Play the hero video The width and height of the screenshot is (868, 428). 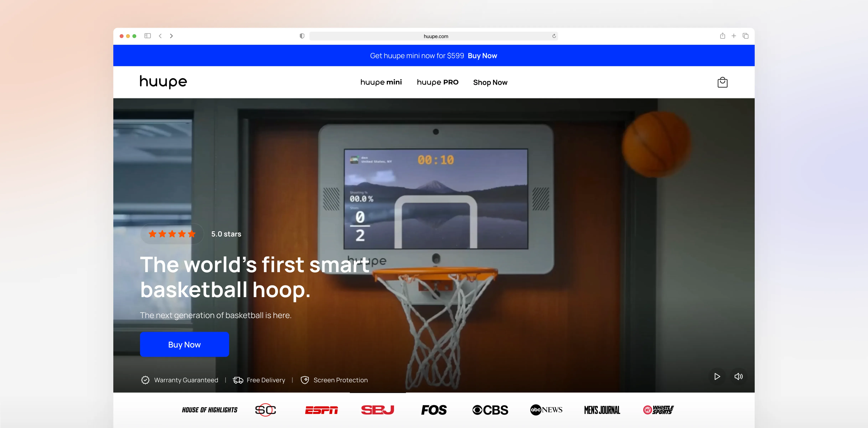717,376
